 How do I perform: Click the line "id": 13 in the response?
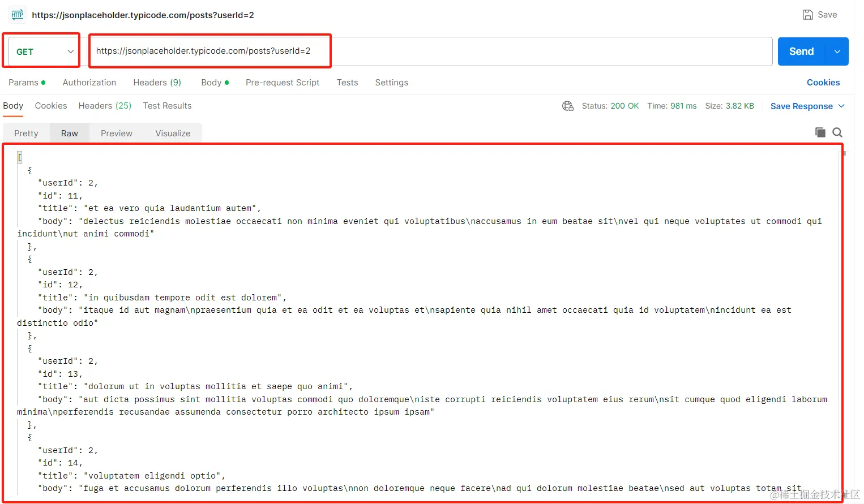60,374
